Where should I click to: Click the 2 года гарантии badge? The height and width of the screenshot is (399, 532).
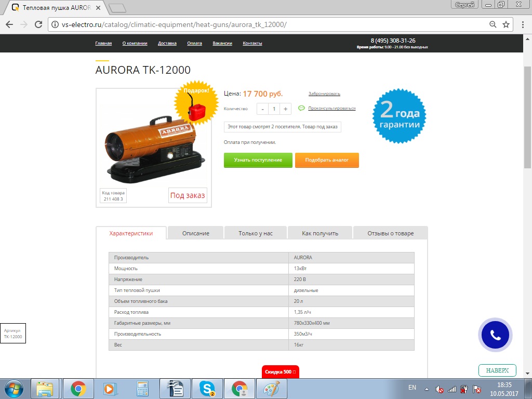(x=399, y=116)
